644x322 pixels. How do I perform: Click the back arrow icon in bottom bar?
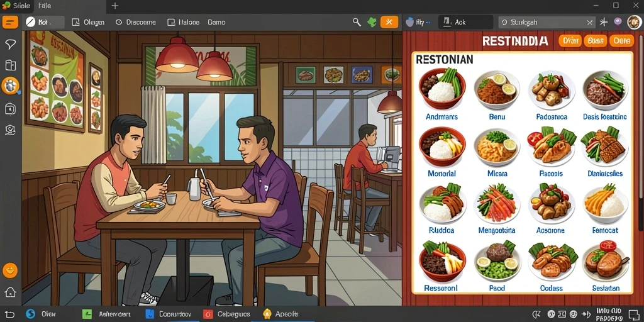click(x=10, y=314)
